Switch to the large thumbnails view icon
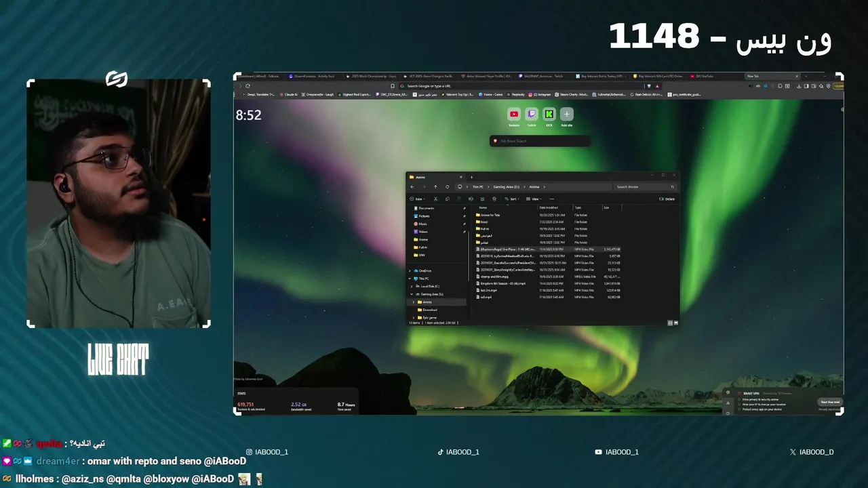Screen dimensions: 868x488 tap(675, 323)
